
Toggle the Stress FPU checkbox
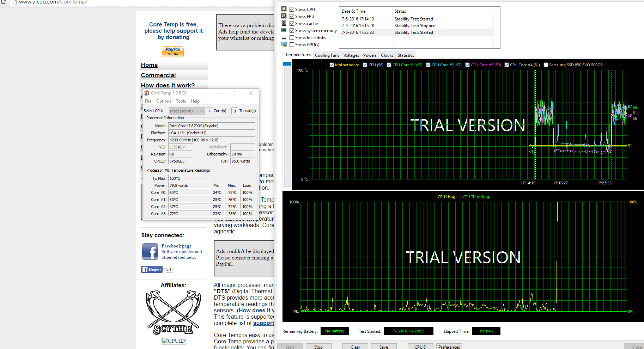292,17
